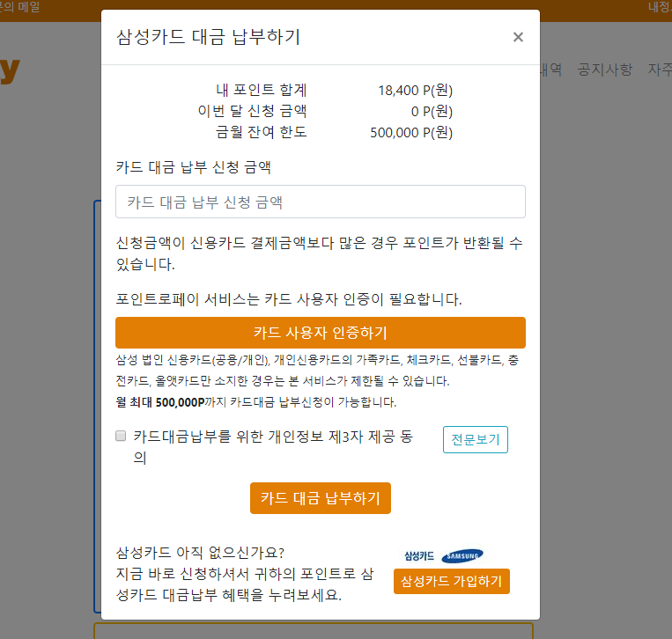Viewport: 672px width, 639px height.
Task: Click the 카드 대금 납부하기 submit button
Action: tap(320, 498)
